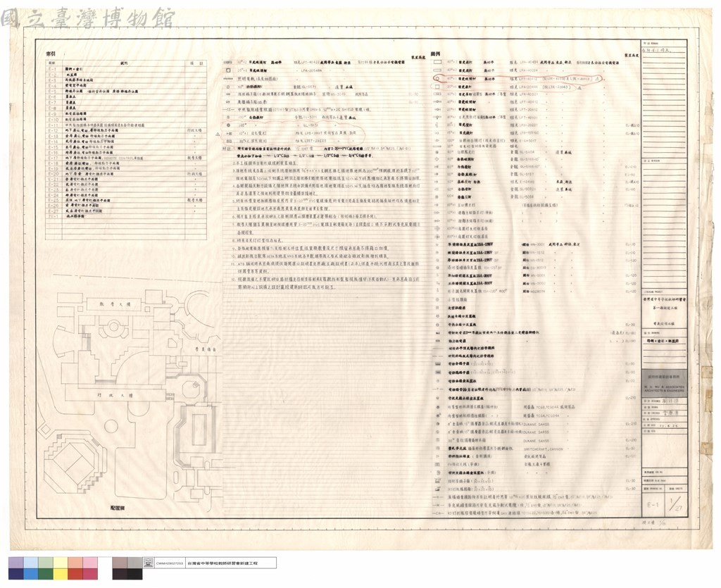Click the museum watermark 國立臺灣博物館
This screenshot has width=721, height=588.
pyautogui.click(x=88, y=18)
